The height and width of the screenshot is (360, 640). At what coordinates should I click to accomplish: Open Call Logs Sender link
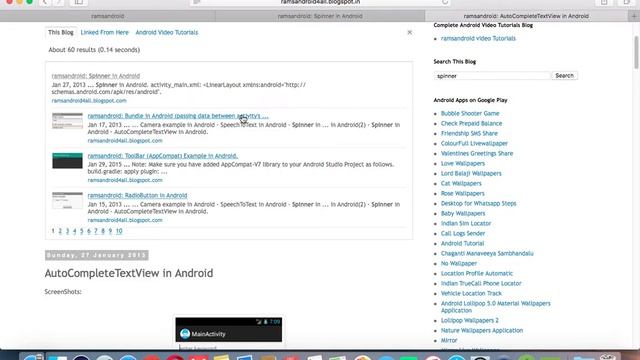click(x=463, y=233)
